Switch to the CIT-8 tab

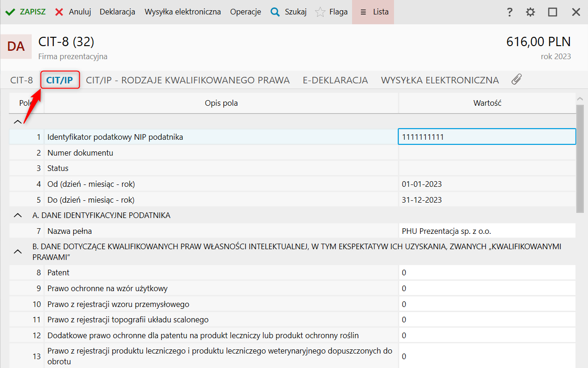(21, 80)
